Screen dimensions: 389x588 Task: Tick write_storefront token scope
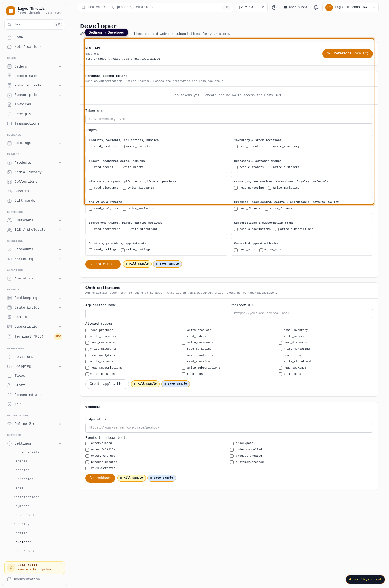(126, 229)
